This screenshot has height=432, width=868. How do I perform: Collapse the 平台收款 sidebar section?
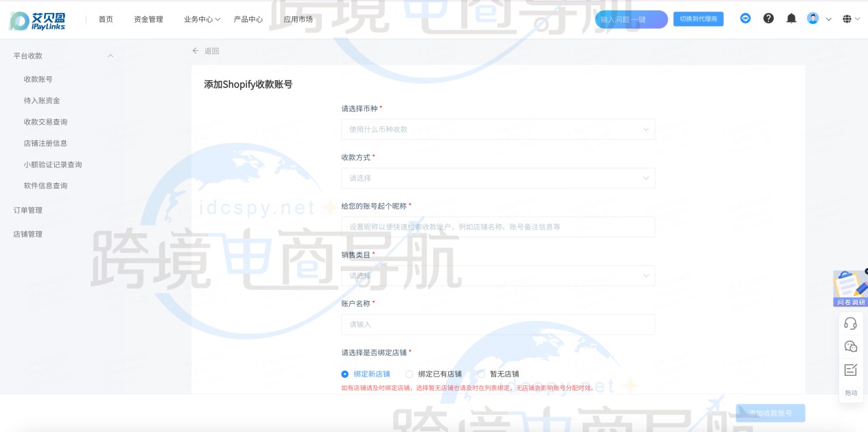pyautogui.click(x=109, y=56)
